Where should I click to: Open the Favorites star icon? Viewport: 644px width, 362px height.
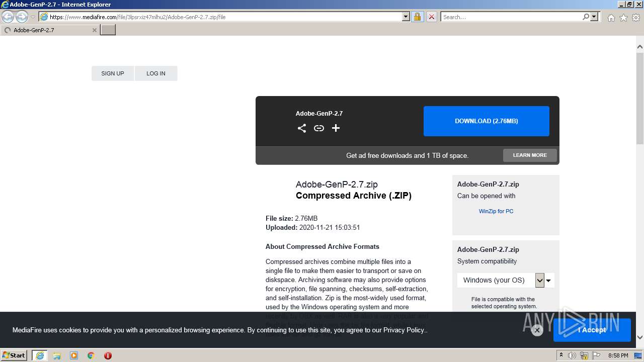pyautogui.click(x=623, y=18)
